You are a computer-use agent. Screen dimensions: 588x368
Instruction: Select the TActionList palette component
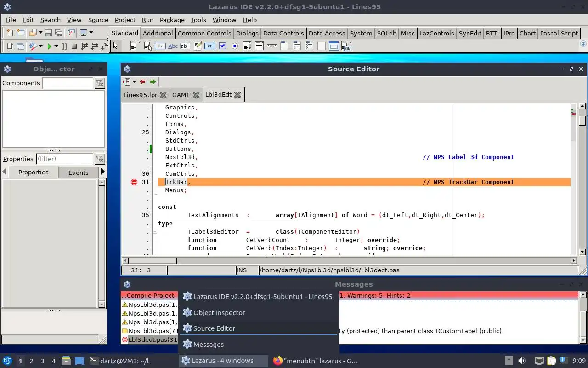(346, 46)
